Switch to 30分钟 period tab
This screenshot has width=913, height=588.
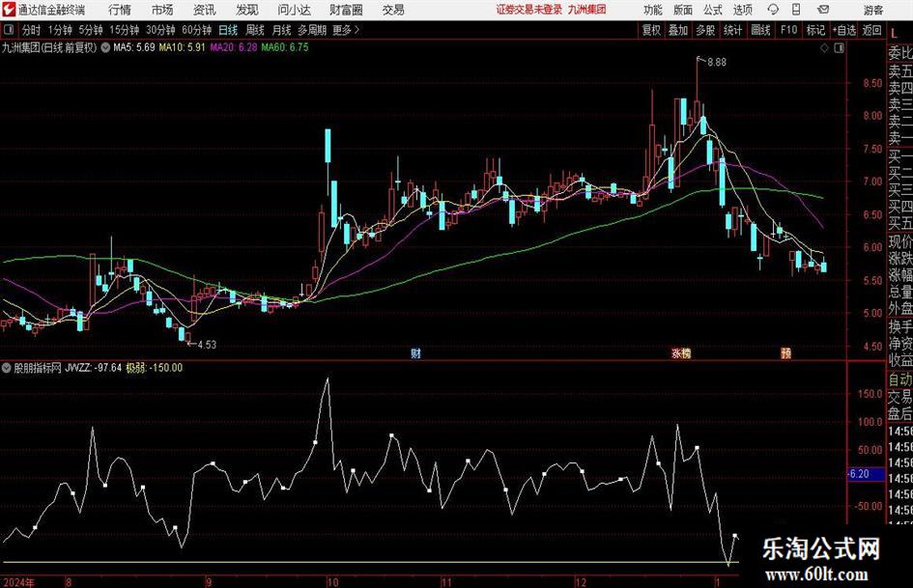(160, 30)
